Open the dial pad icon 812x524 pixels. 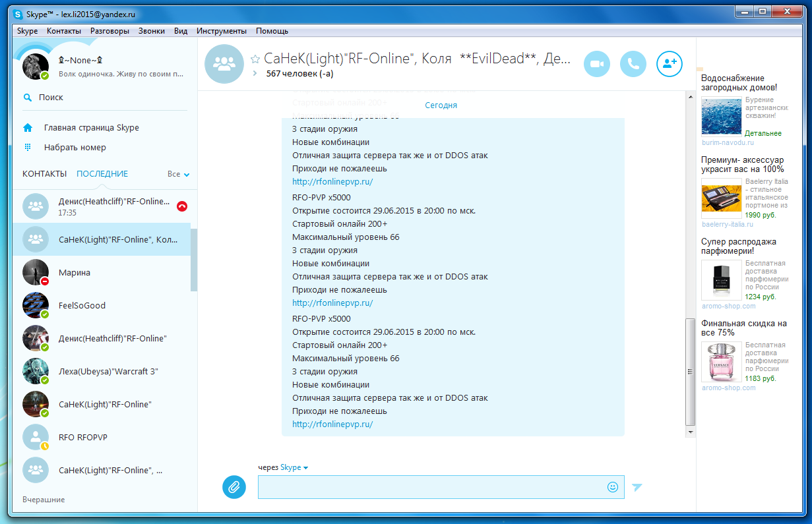pyautogui.click(x=28, y=148)
